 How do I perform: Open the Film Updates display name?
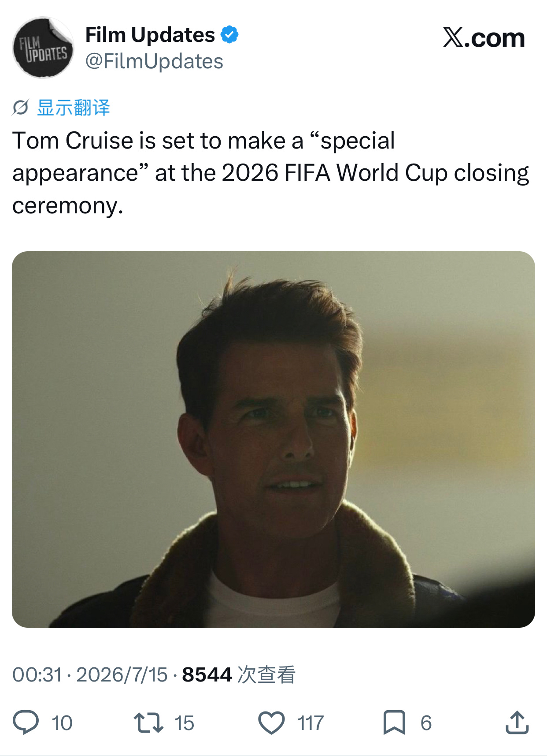coord(150,34)
